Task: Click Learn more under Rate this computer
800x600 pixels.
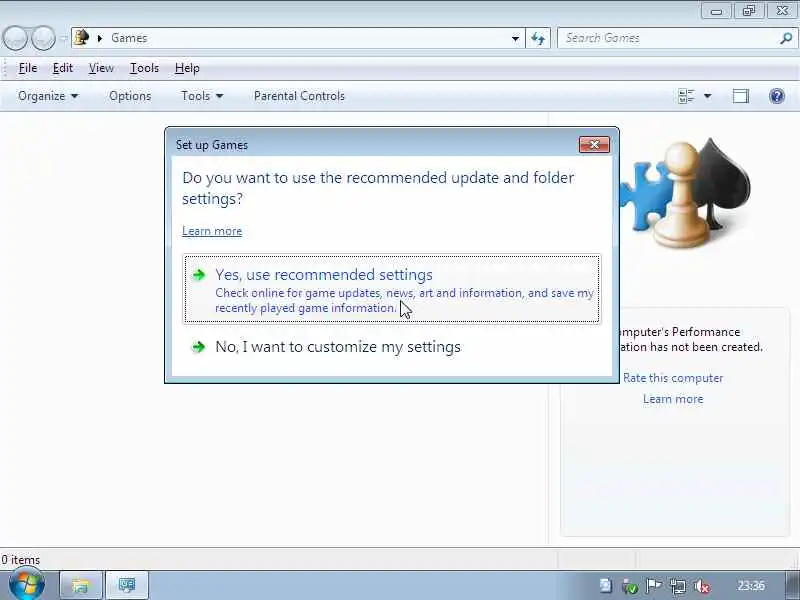Action: (x=673, y=399)
